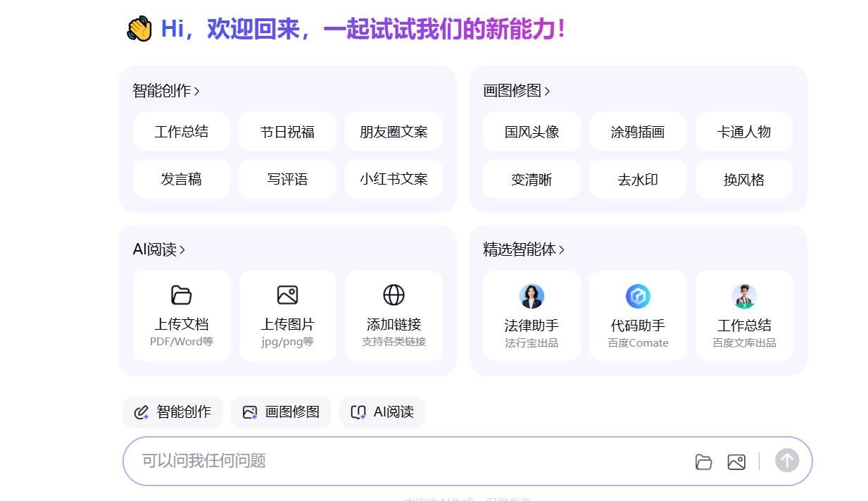Select 换风格 option
Viewport: 868px width, 501px height.
[744, 179]
